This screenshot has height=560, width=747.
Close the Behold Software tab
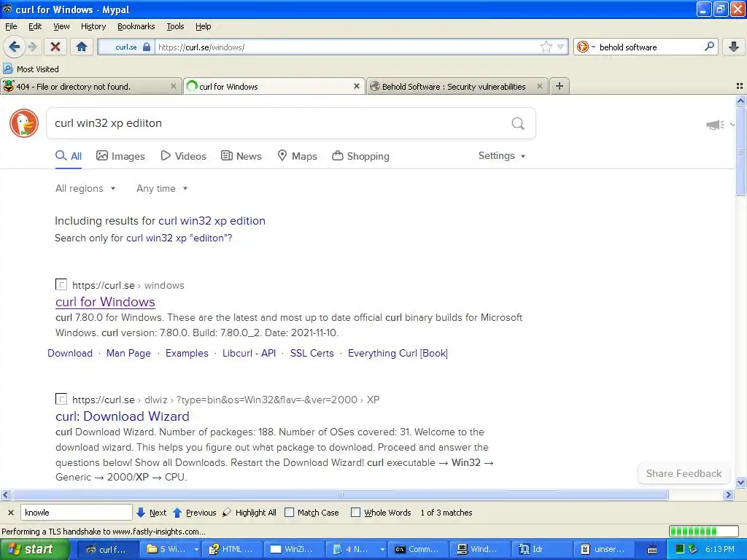click(539, 86)
